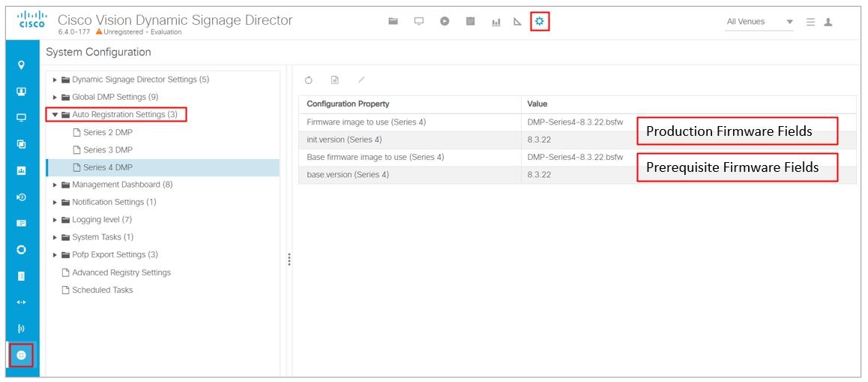The image size is (868, 382).
Task: Click the monitor-with-person icon in left sidebar
Action: 22,92
